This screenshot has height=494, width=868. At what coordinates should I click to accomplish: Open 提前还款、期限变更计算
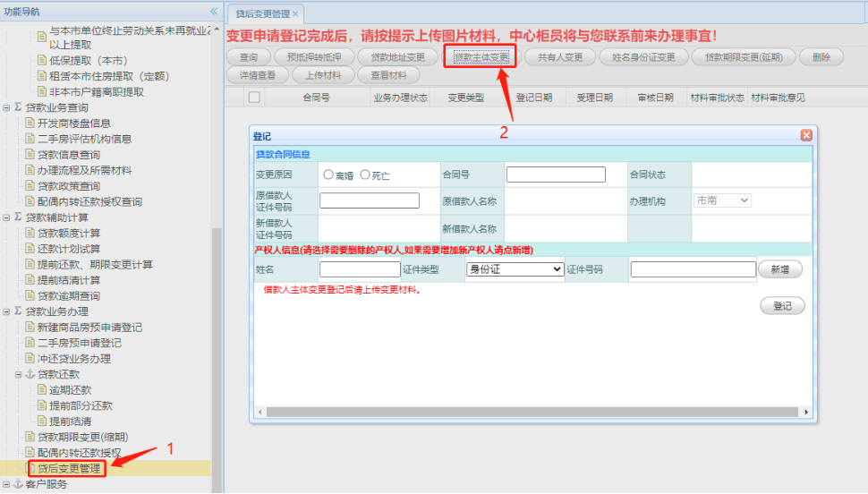pos(95,265)
